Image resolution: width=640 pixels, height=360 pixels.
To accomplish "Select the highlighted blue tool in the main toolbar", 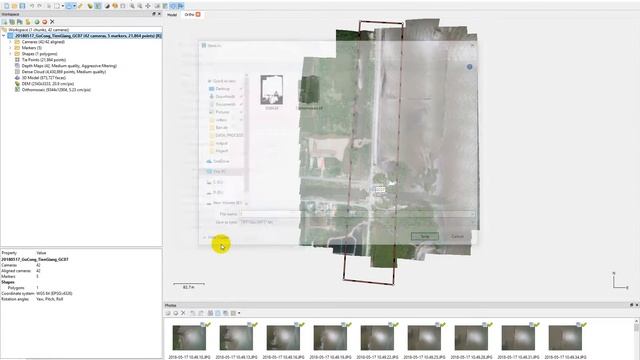I will coord(69,6).
